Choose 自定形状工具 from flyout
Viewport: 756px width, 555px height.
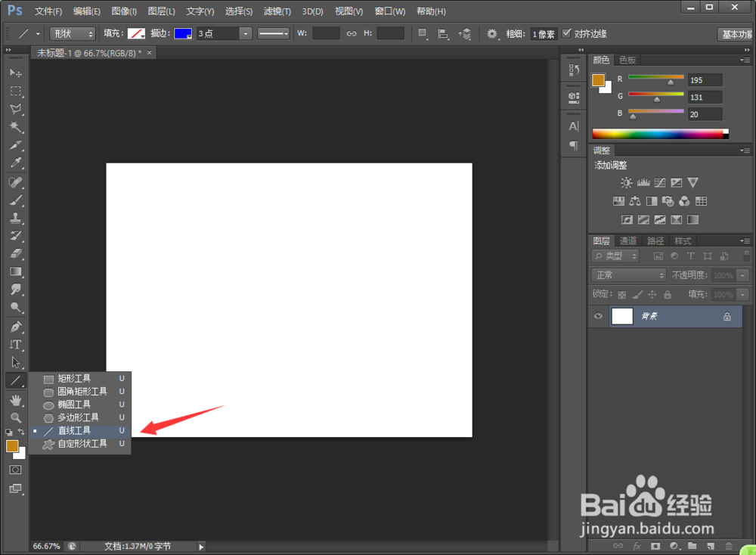(81, 444)
